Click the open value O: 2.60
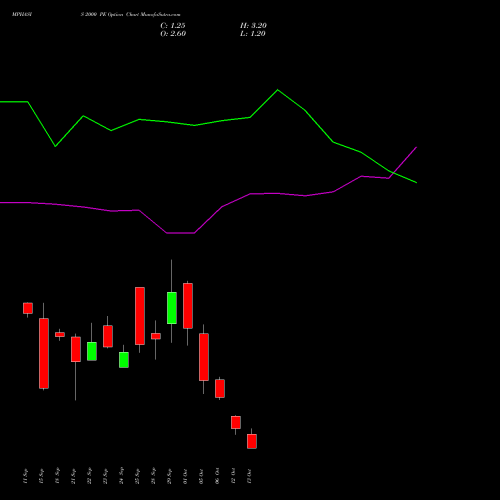 [173, 34]
